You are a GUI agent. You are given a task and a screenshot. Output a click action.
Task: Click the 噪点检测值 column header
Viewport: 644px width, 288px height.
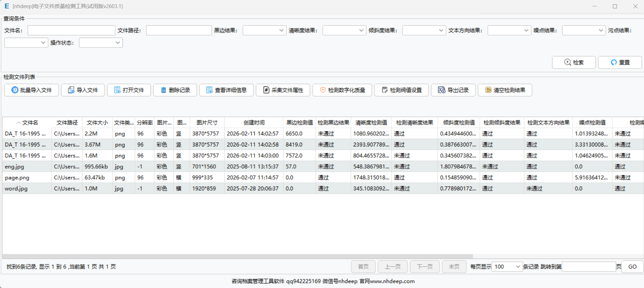click(592, 123)
